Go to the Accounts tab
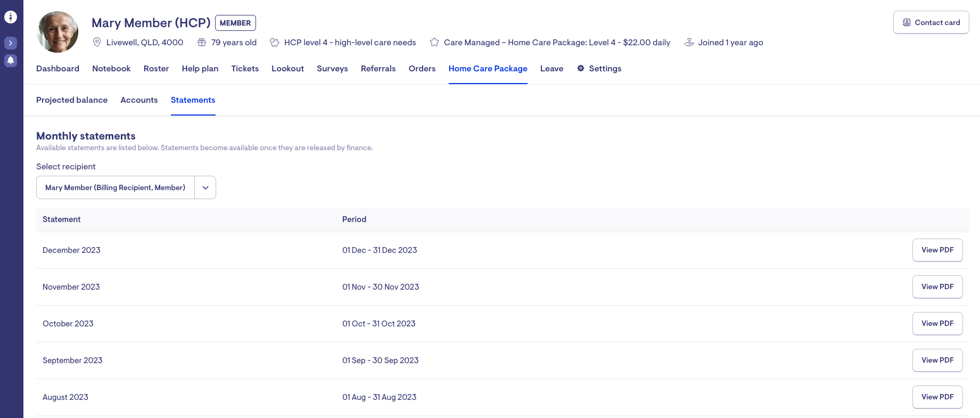This screenshot has height=418, width=980. click(x=139, y=100)
